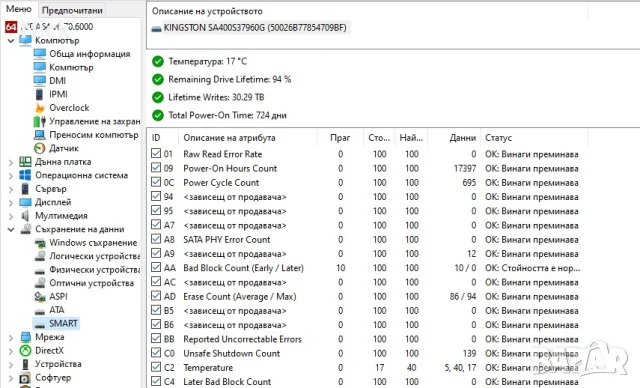Toggle checkbox for BB Reported Uncorrectable Errors

click(x=156, y=338)
